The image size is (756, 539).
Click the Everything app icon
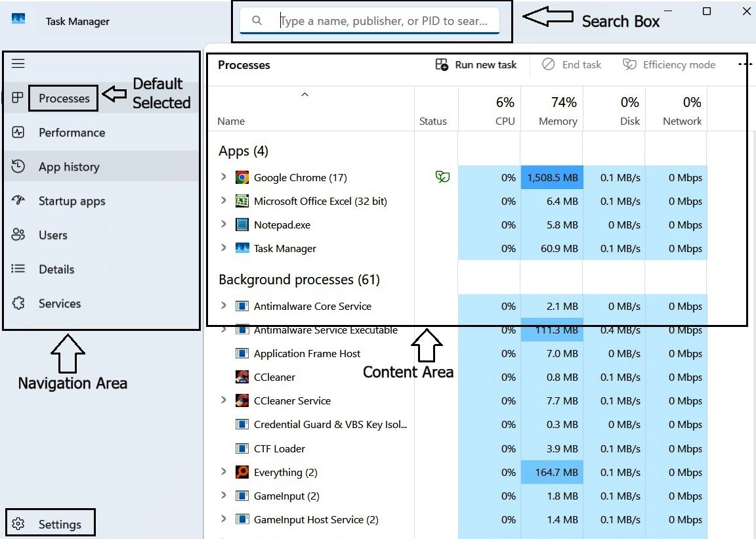242,472
